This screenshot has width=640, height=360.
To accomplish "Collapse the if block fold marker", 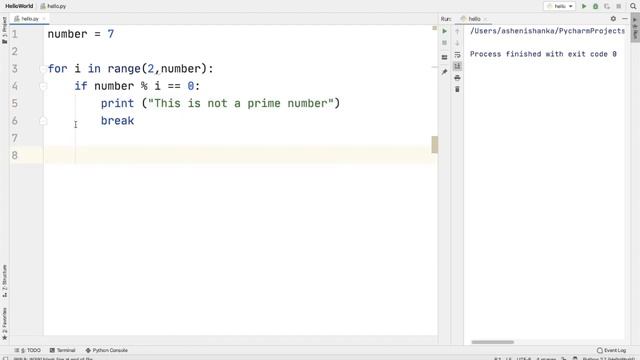I will click(43, 86).
